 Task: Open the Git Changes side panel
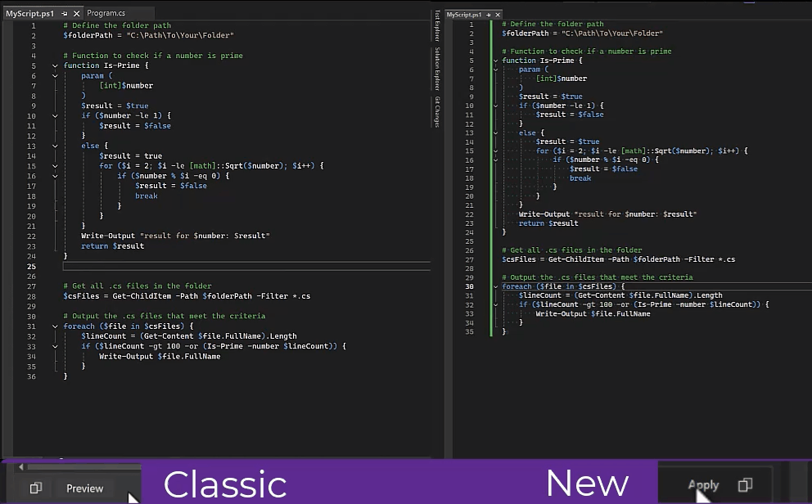[x=437, y=111]
